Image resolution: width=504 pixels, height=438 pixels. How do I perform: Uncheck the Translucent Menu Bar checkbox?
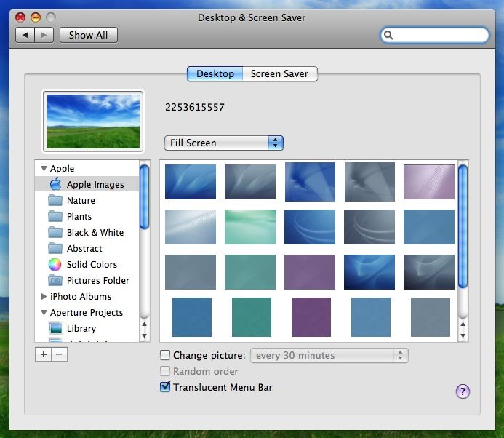[x=165, y=386]
